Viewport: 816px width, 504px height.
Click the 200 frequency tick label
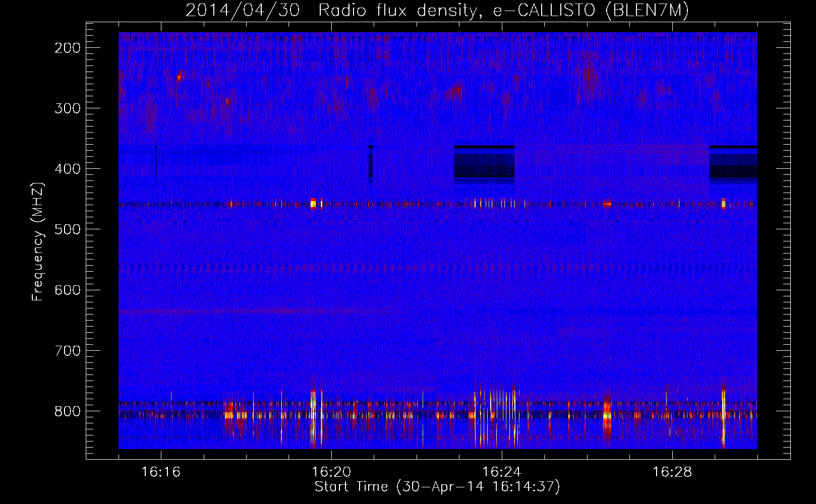68,48
